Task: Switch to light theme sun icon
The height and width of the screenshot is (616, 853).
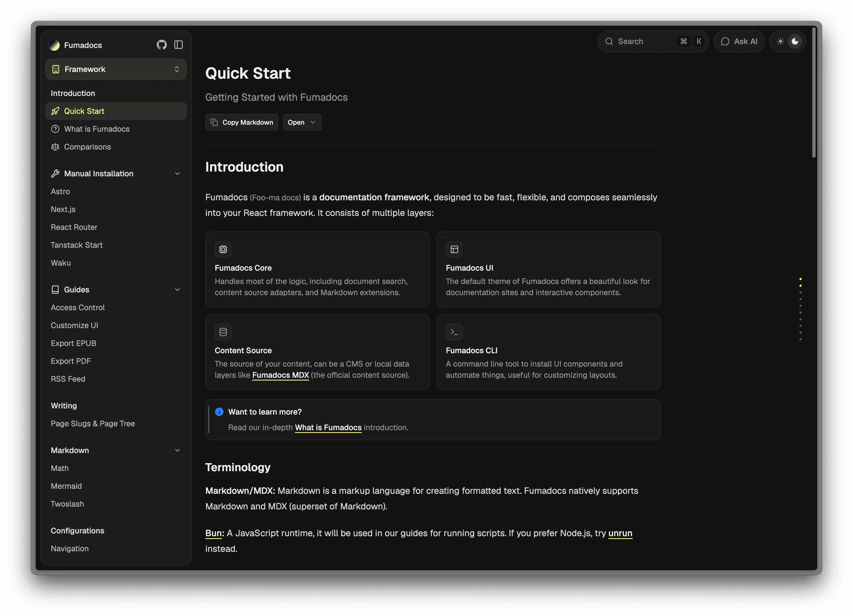Action: (780, 41)
